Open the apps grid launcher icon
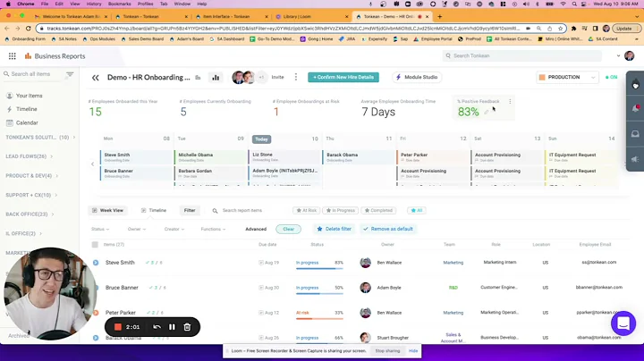 (13, 56)
